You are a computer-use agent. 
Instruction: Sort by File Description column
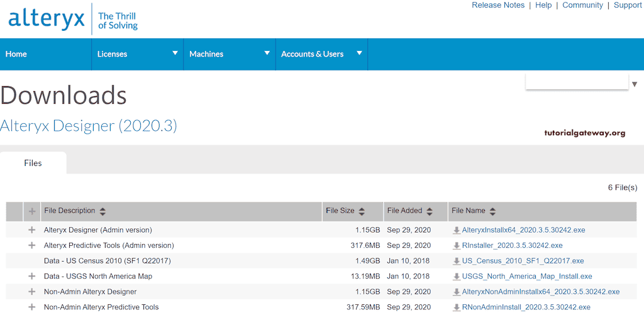pos(103,211)
